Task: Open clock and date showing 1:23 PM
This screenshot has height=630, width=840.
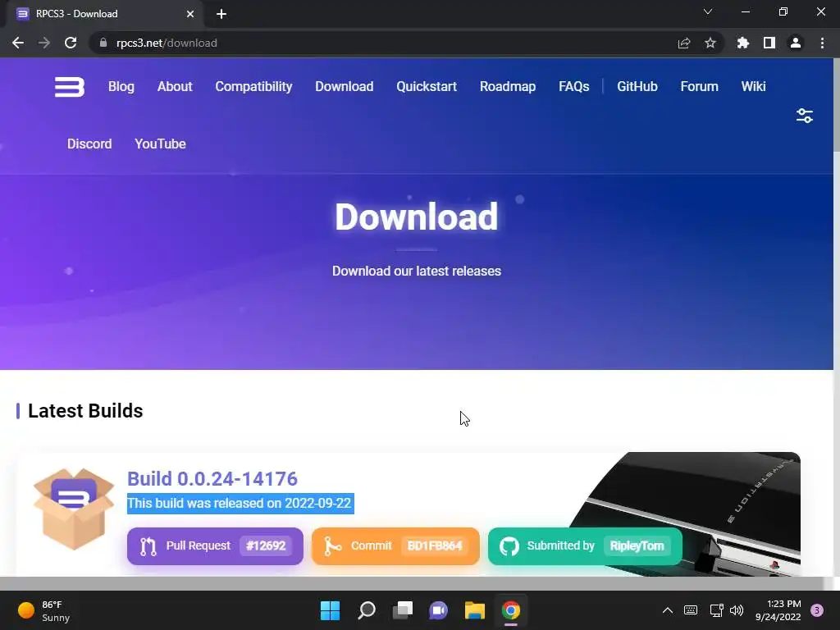Action: [778, 610]
